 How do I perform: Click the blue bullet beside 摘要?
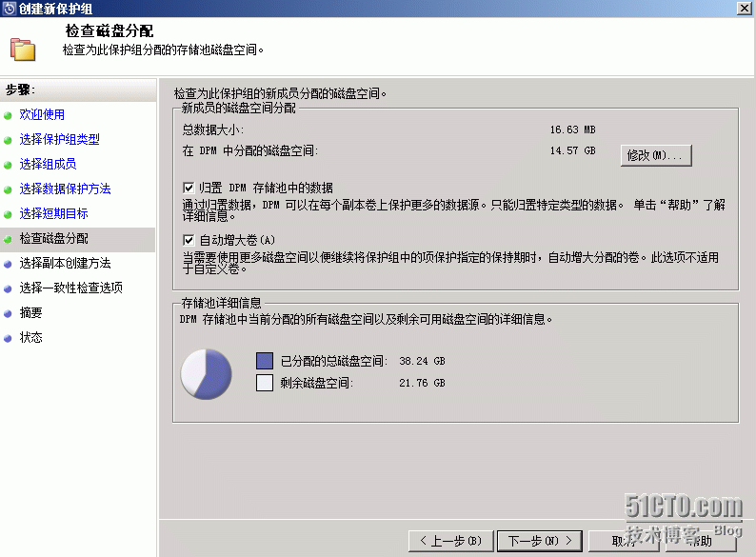click(x=8, y=314)
